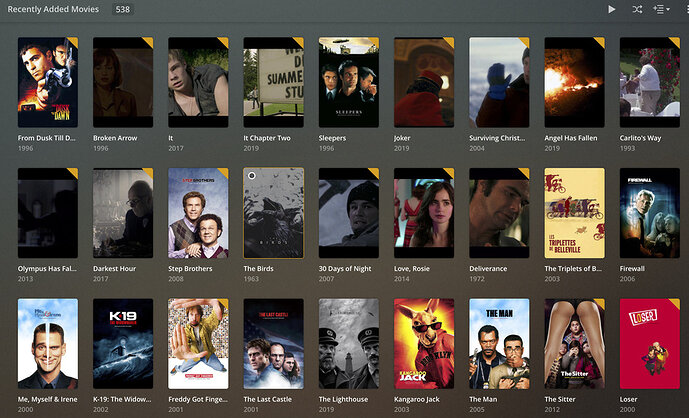
Task: Open the Me, Myself & Irene poster
Action: point(48,344)
